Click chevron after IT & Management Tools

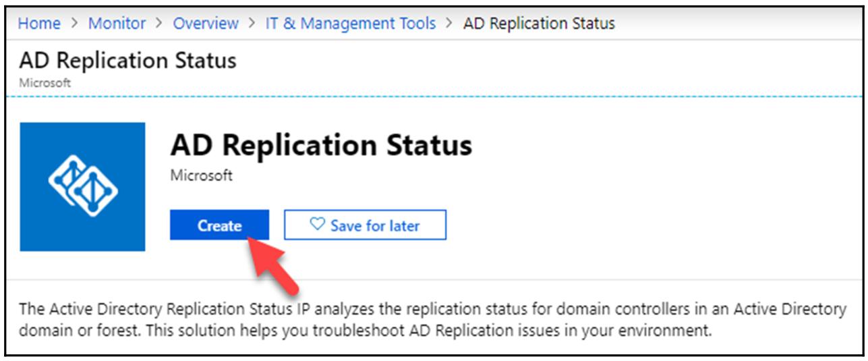(x=449, y=24)
